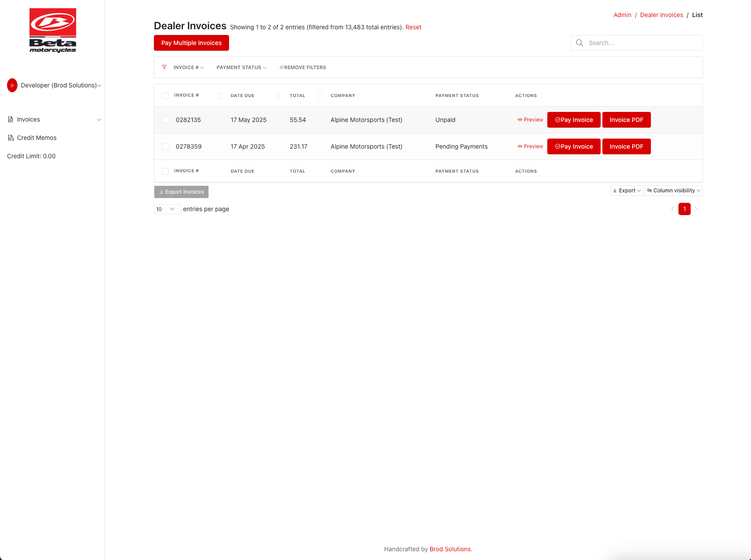This screenshot has height=560, width=751.
Task: Click the Beta Motorcycles logo
Action: (52, 29)
